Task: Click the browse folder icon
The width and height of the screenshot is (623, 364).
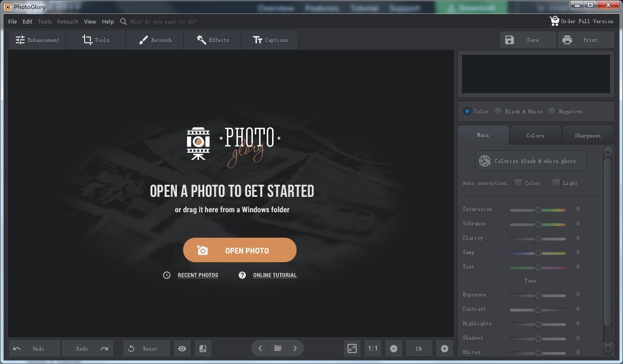Action: click(x=277, y=348)
